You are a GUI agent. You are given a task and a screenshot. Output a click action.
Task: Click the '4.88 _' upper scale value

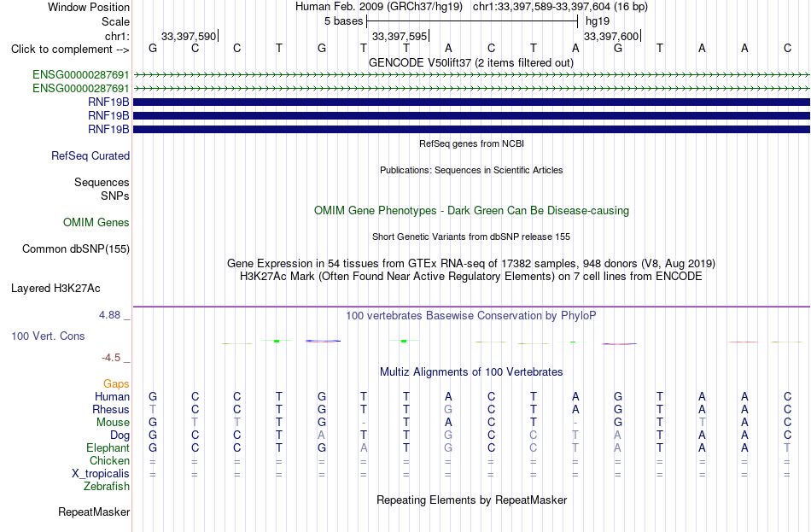[x=114, y=314]
